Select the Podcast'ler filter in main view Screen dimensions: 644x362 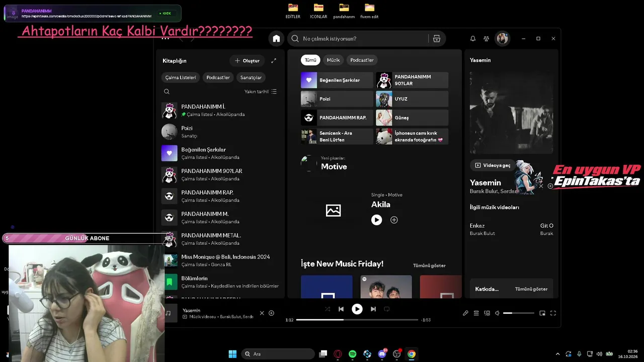[362, 60]
